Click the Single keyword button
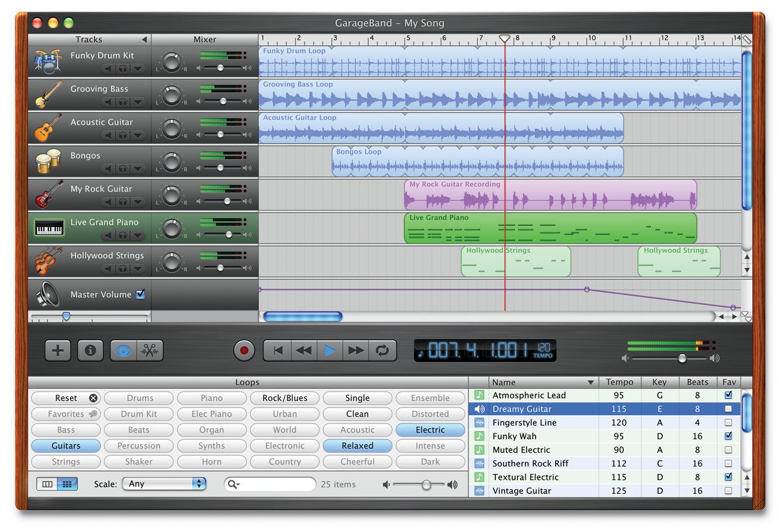Image resolution: width=779 pixels, height=532 pixels. click(358, 398)
